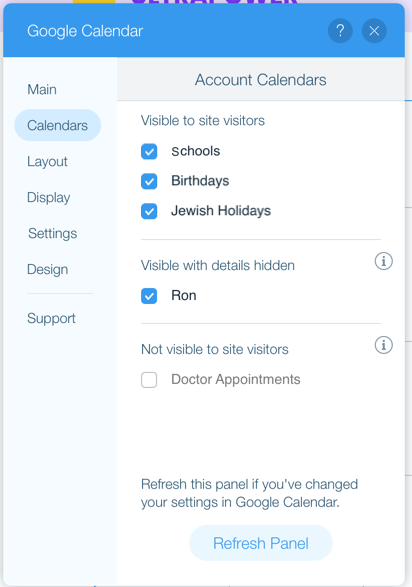Switch to the Main tab
The width and height of the screenshot is (412, 587).
pyautogui.click(x=42, y=89)
